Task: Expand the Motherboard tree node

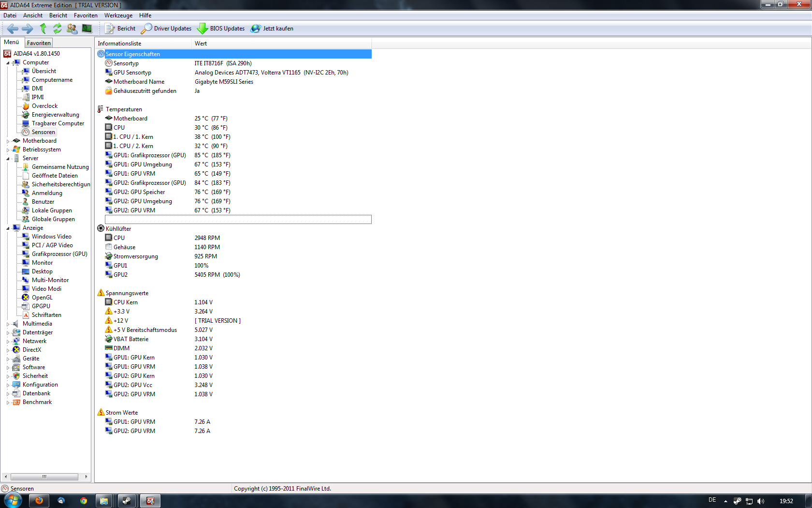Action: click(x=8, y=141)
